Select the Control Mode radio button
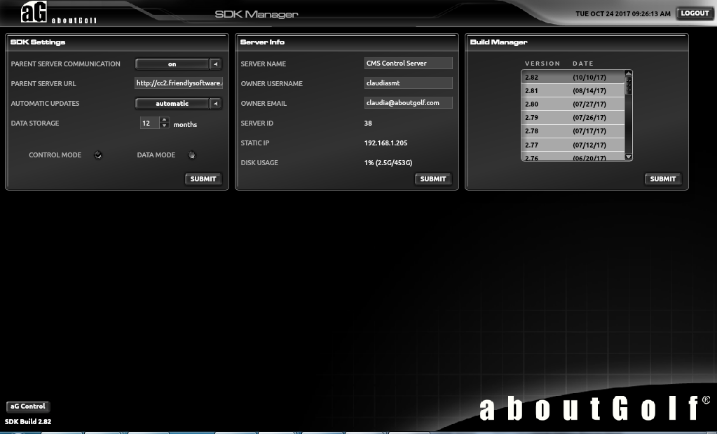The width and height of the screenshot is (717, 434). coord(98,155)
